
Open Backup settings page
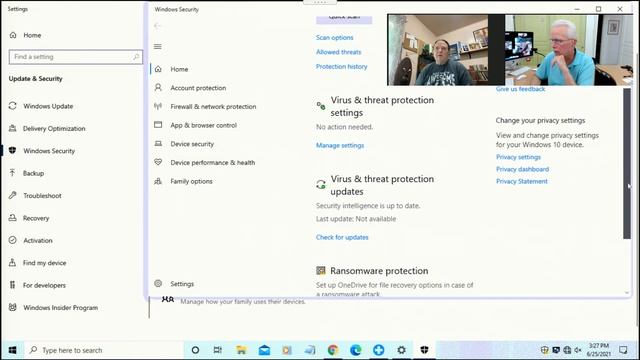click(33, 173)
